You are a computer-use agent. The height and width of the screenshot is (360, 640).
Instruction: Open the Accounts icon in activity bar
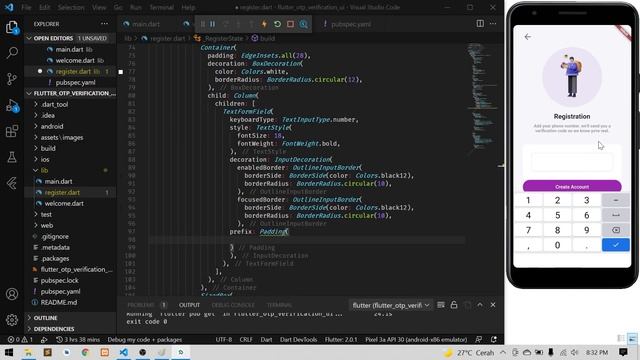click(12, 294)
